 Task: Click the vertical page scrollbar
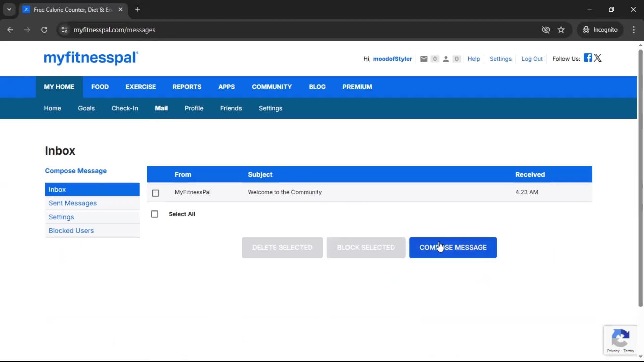[640, 178]
